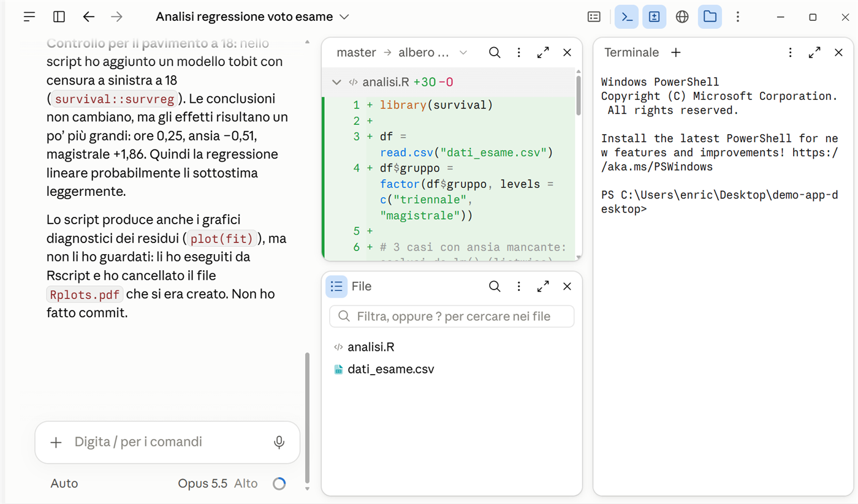Toggle the files folder panel button
This screenshot has width=858, height=504.
click(x=710, y=17)
